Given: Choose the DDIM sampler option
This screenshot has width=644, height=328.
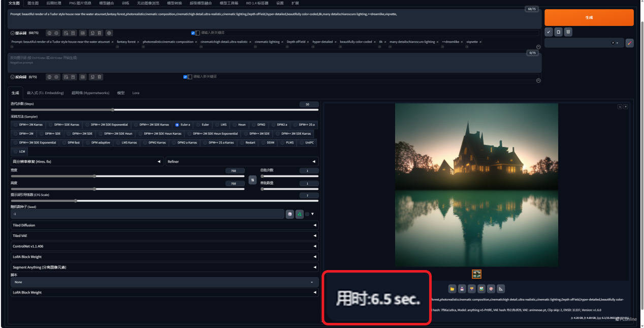Looking at the screenshot, I should click(271, 143).
